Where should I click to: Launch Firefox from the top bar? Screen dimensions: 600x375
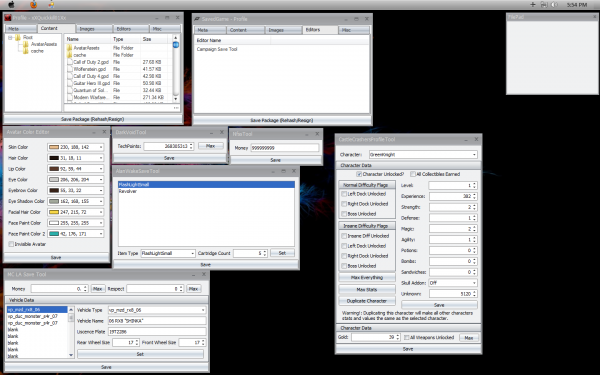tap(34, 5)
